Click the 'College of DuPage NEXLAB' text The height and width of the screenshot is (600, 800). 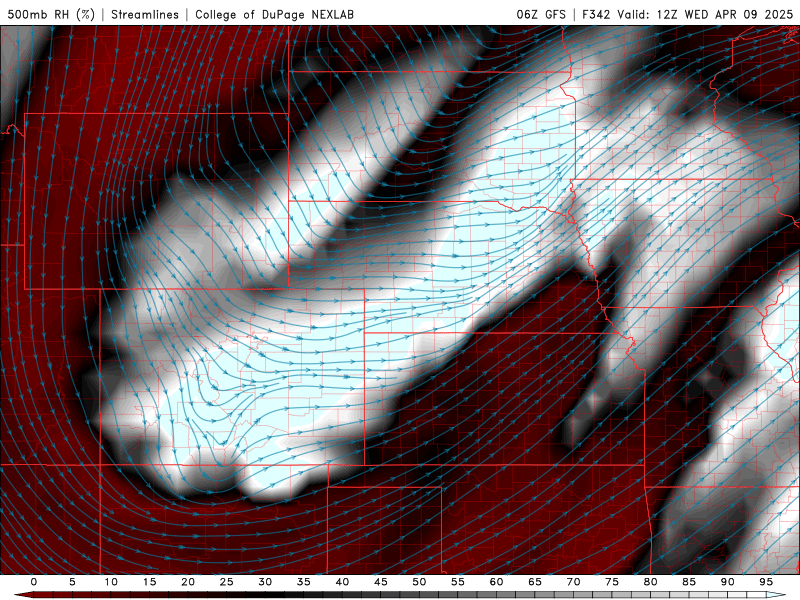click(x=274, y=14)
